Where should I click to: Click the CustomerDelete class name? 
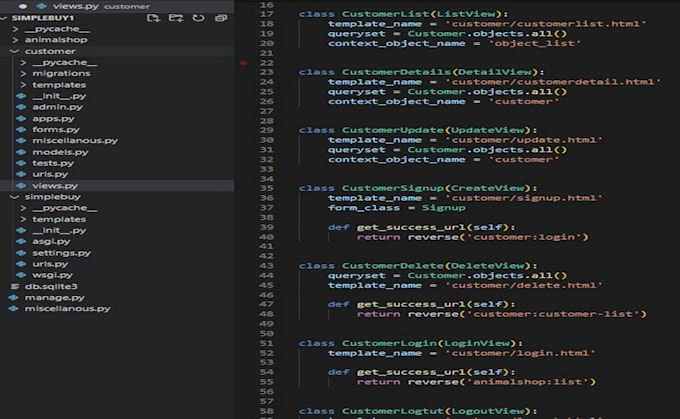[393, 265]
